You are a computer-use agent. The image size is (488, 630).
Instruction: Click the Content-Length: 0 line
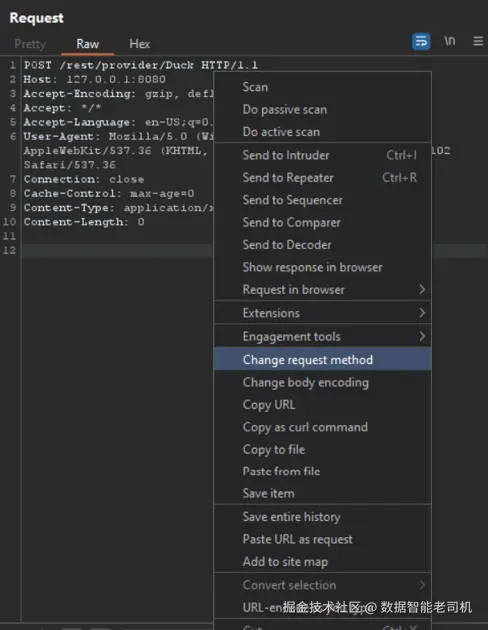tap(84, 222)
